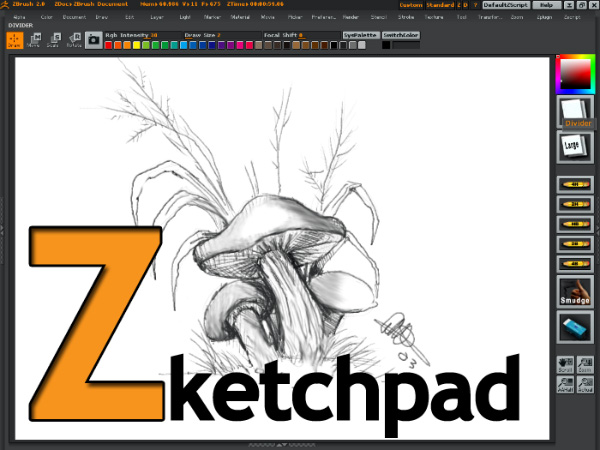Select the 2B pencil
600x450 pixels.
click(x=575, y=244)
